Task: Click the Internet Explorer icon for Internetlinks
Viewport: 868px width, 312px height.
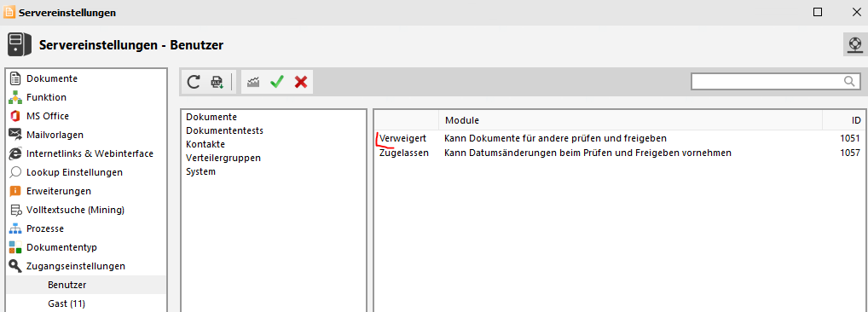Action: click(x=15, y=153)
